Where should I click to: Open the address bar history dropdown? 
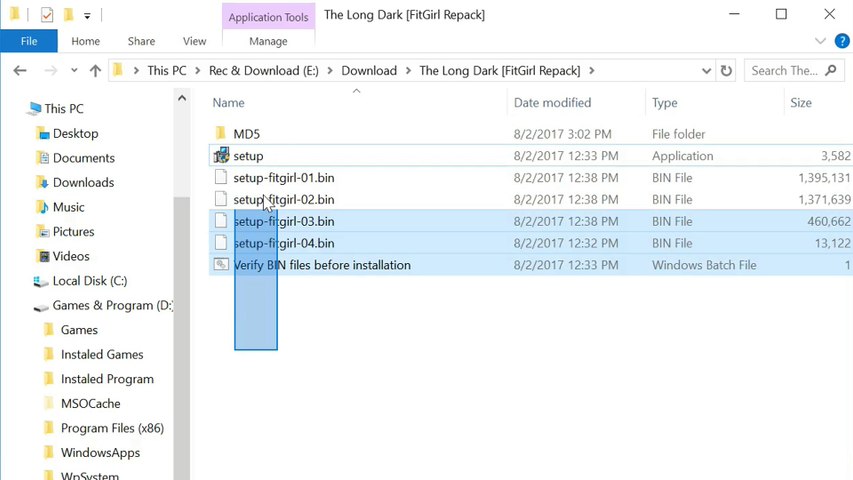(x=706, y=71)
